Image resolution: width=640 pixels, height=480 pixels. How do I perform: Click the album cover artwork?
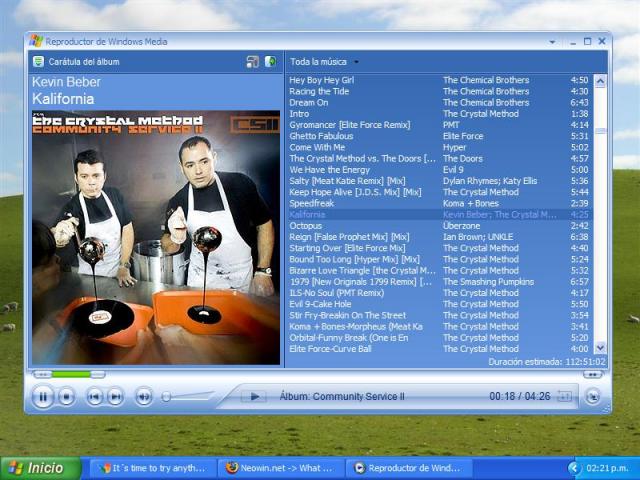(x=156, y=237)
